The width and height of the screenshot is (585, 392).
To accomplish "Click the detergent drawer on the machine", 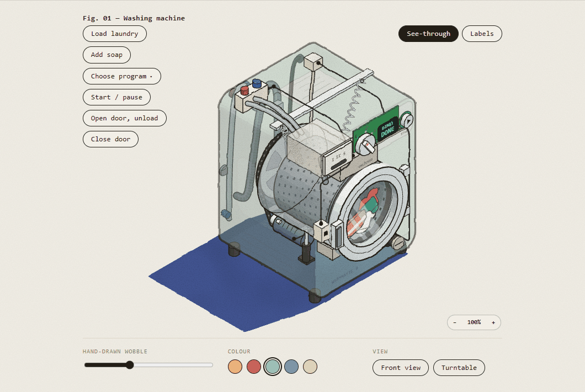I will (337, 158).
